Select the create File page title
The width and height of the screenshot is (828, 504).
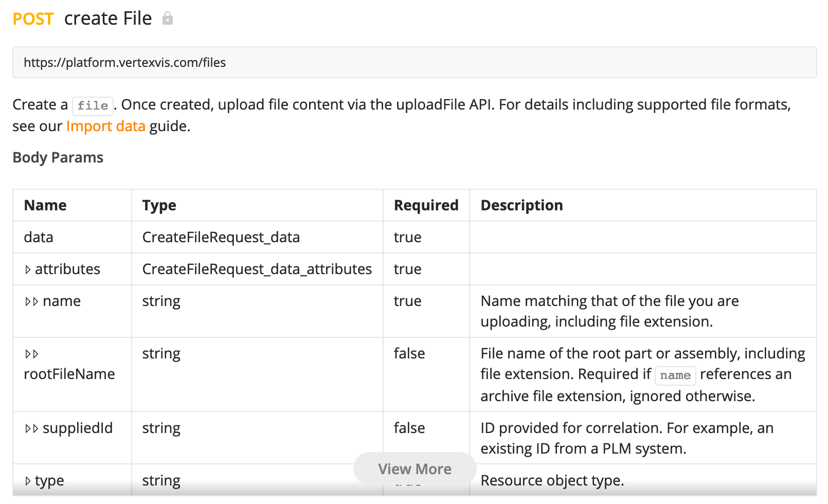pos(108,19)
